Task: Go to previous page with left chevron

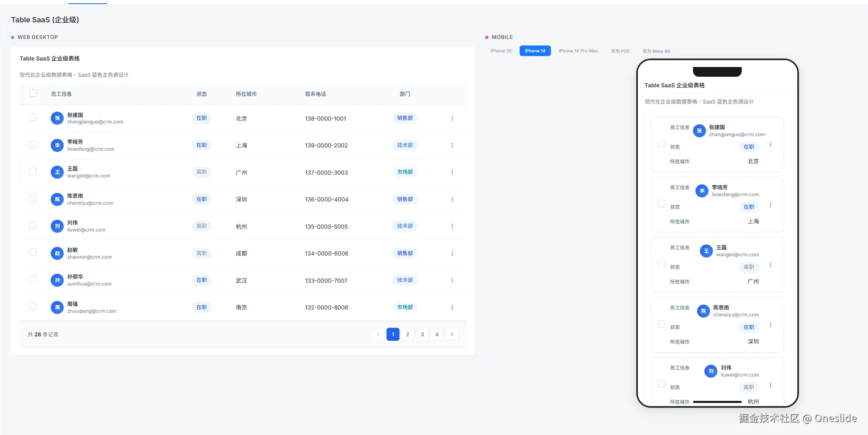Action: (x=378, y=334)
